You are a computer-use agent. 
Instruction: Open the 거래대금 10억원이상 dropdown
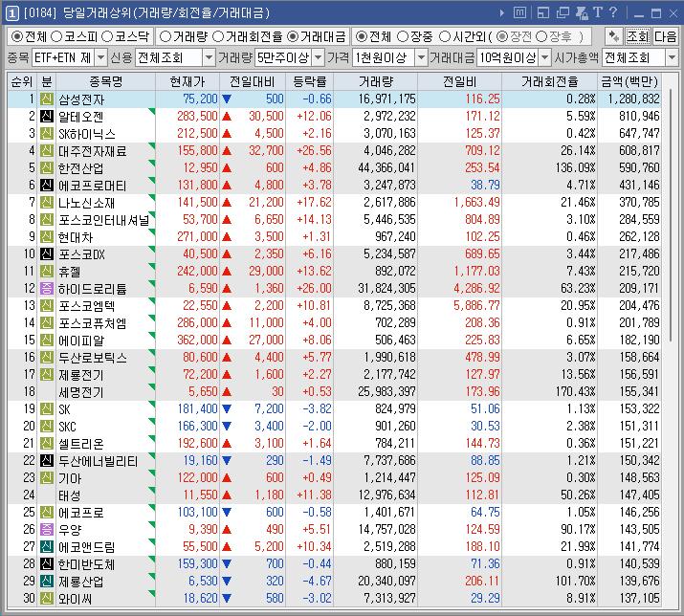[x=545, y=57]
